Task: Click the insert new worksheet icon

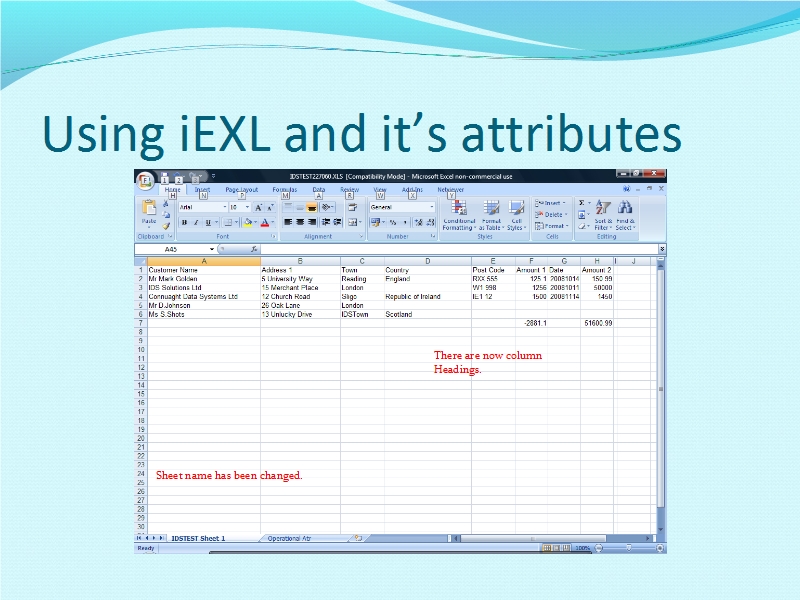Action: [357, 538]
